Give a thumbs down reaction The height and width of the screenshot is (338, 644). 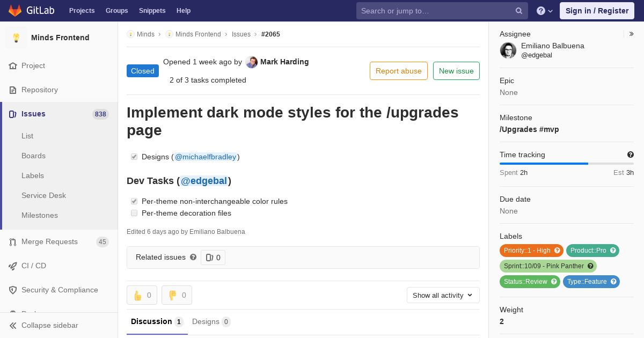tap(177, 295)
